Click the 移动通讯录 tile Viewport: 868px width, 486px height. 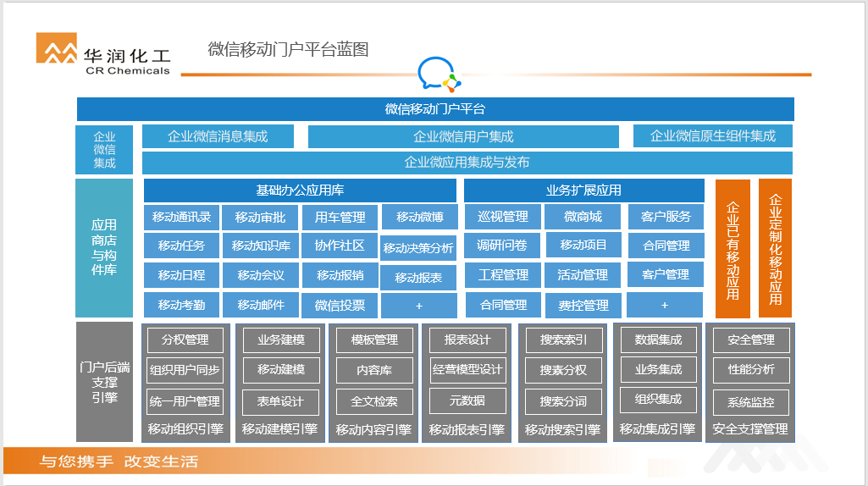[181, 217]
